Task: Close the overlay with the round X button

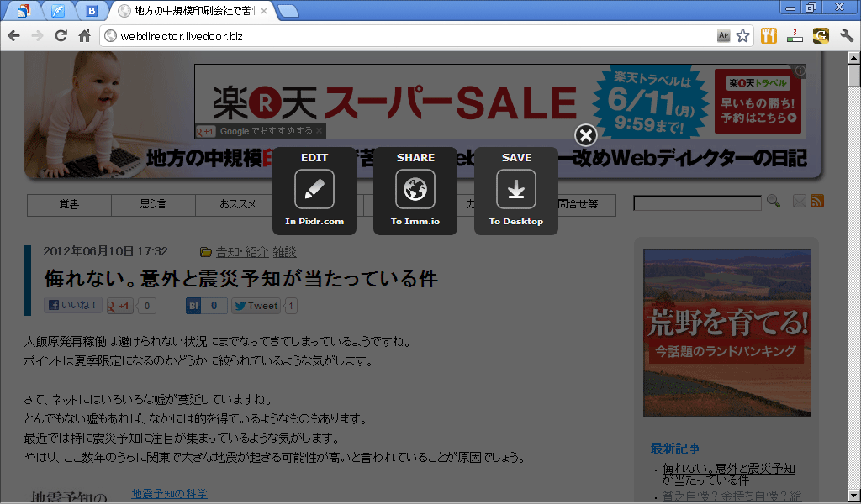Action: [586, 135]
